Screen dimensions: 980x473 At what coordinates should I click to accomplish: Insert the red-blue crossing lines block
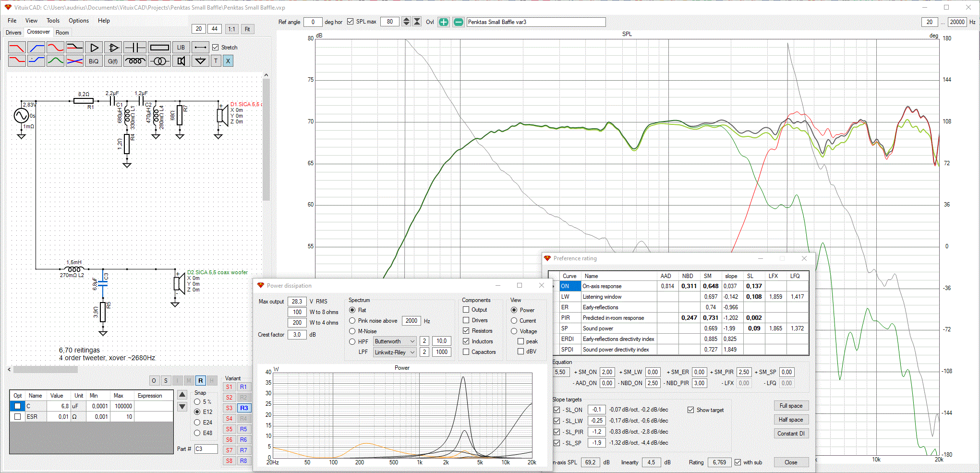pyautogui.click(x=74, y=61)
